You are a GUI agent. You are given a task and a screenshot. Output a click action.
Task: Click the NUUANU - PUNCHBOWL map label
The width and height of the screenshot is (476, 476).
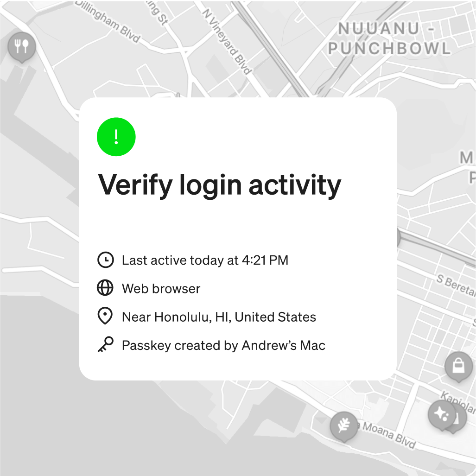390,38
